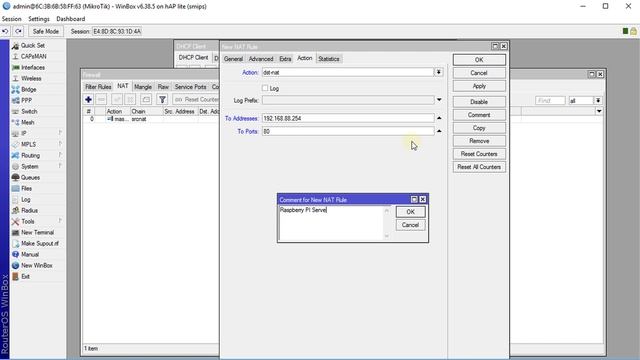The image size is (640, 360).
Task: Click the padlock icon at top right
Action: pos(633,31)
